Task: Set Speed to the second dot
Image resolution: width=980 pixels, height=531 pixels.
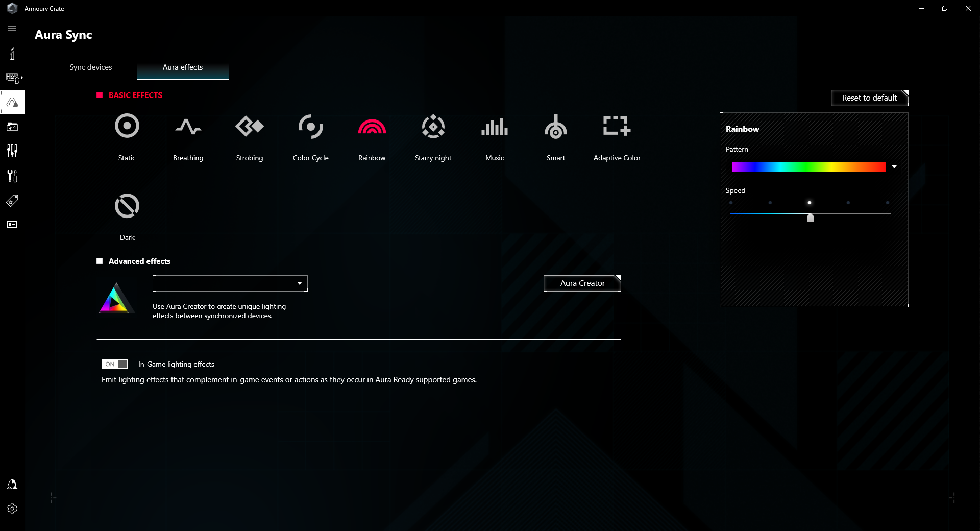Action: 770,203
